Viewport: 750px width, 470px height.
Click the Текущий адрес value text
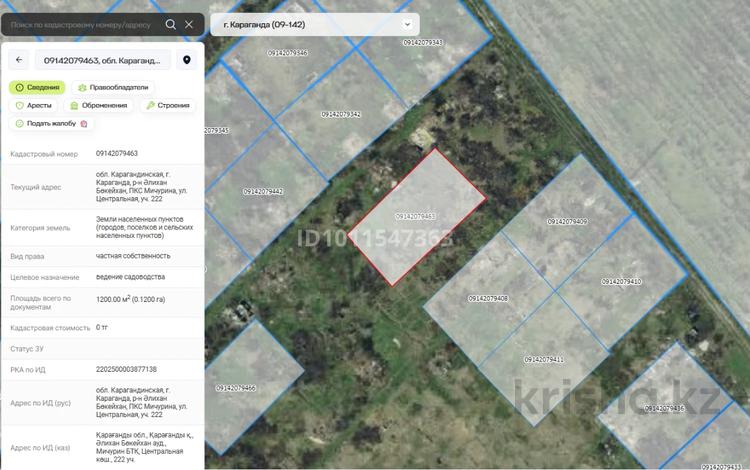click(x=142, y=186)
